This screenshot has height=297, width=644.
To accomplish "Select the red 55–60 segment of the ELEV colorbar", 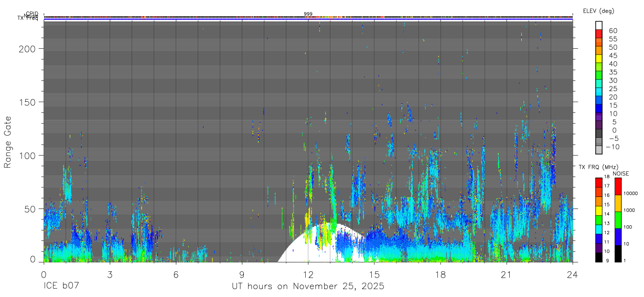I will 599,34.
